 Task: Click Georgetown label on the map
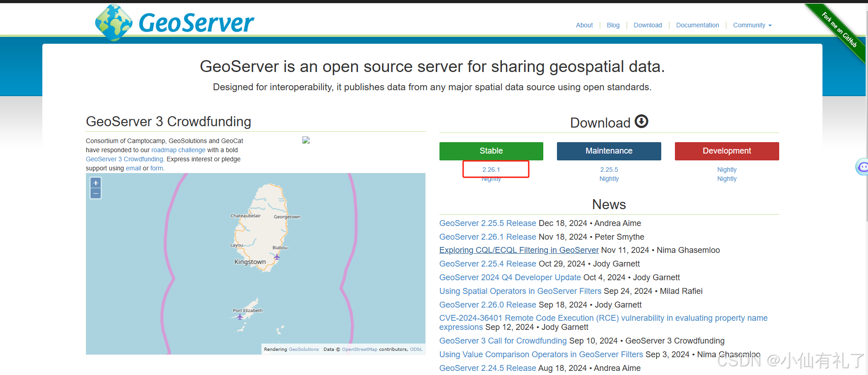click(287, 217)
